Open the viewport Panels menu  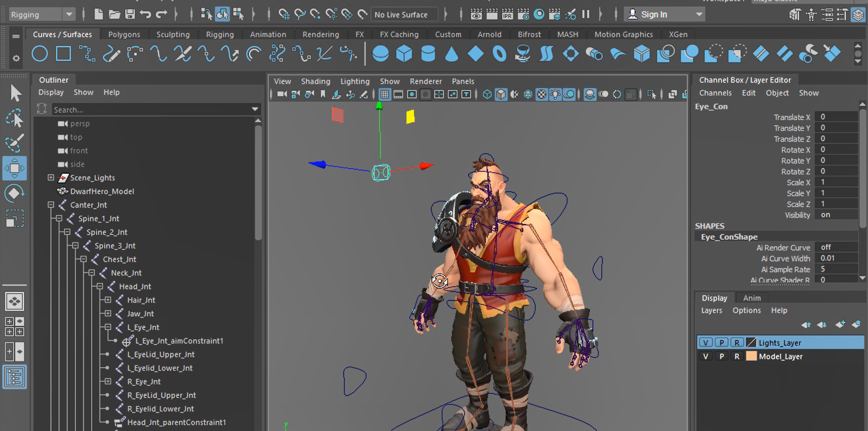click(463, 81)
